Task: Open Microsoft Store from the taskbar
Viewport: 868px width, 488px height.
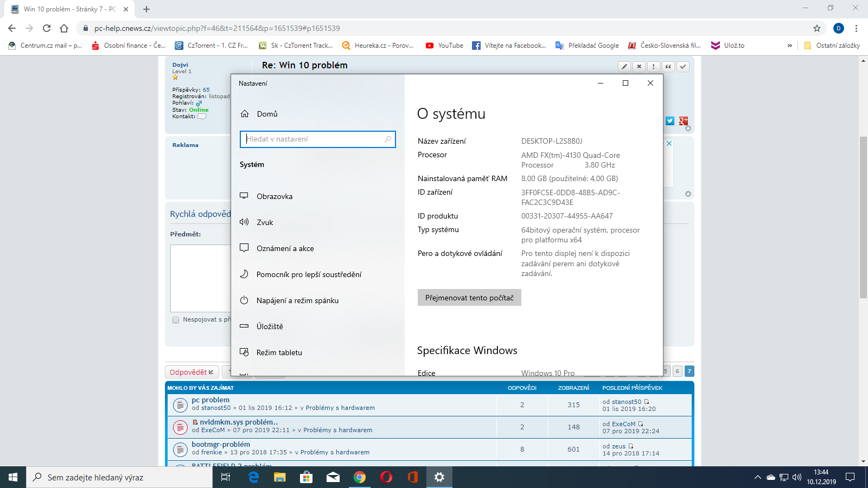Action: tap(307, 477)
